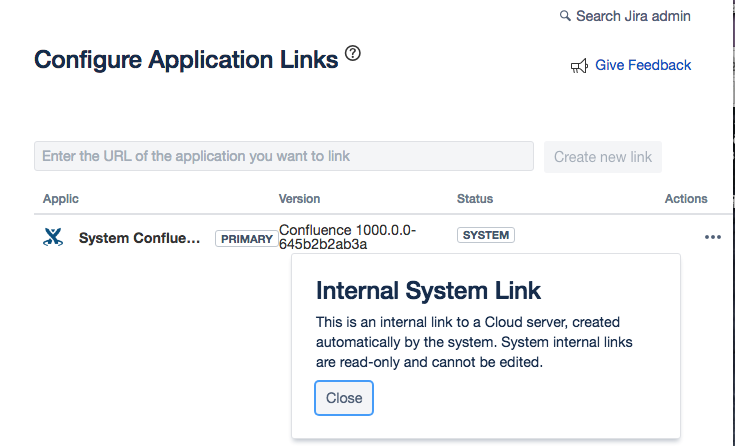Screen dimensions: 735x446
Task: Click the megaphone feedback icon
Action: (x=579, y=66)
